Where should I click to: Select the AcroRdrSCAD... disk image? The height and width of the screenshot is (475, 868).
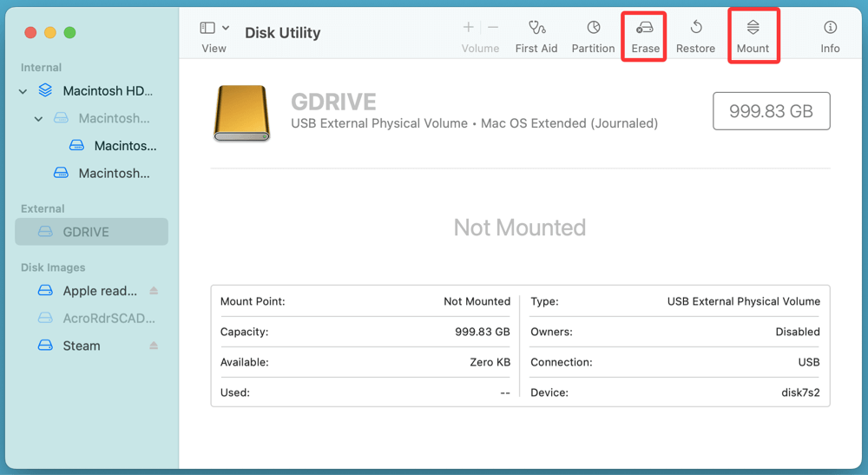[108, 319]
